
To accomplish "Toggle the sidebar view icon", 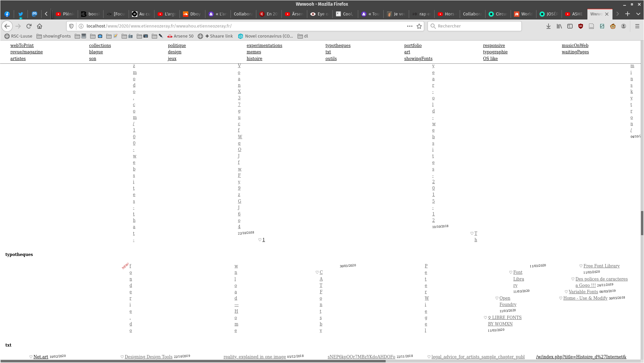I will pyautogui.click(x=570, y=26).
